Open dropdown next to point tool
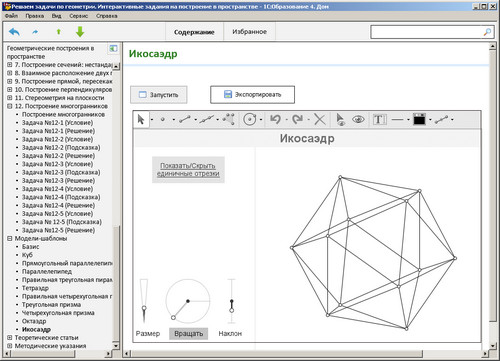Viewport: 500px width, 361px height. pos(174,119)
